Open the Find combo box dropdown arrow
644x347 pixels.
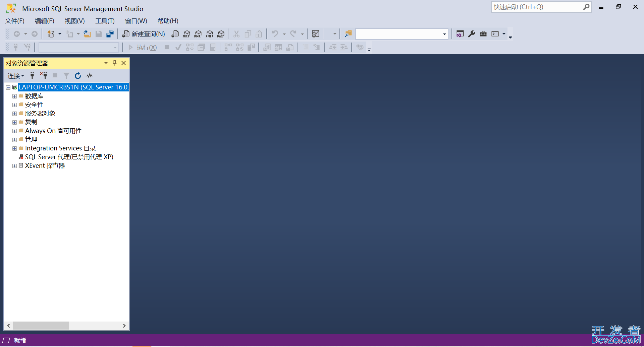coord(444,34)
